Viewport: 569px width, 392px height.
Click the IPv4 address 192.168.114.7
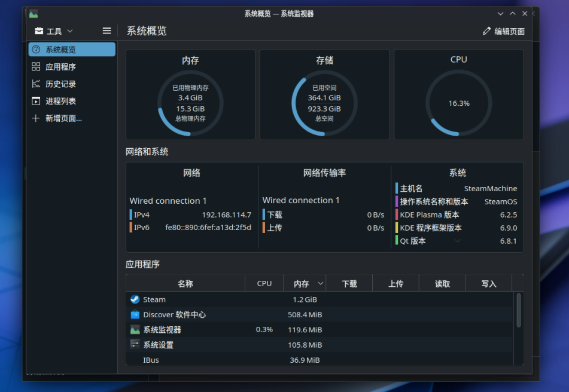226,215
